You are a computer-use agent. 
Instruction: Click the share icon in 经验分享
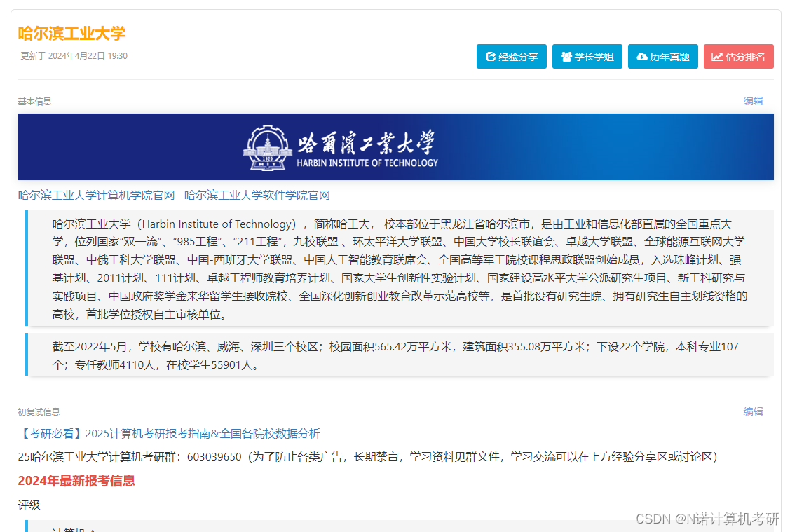tap(491, 56)
